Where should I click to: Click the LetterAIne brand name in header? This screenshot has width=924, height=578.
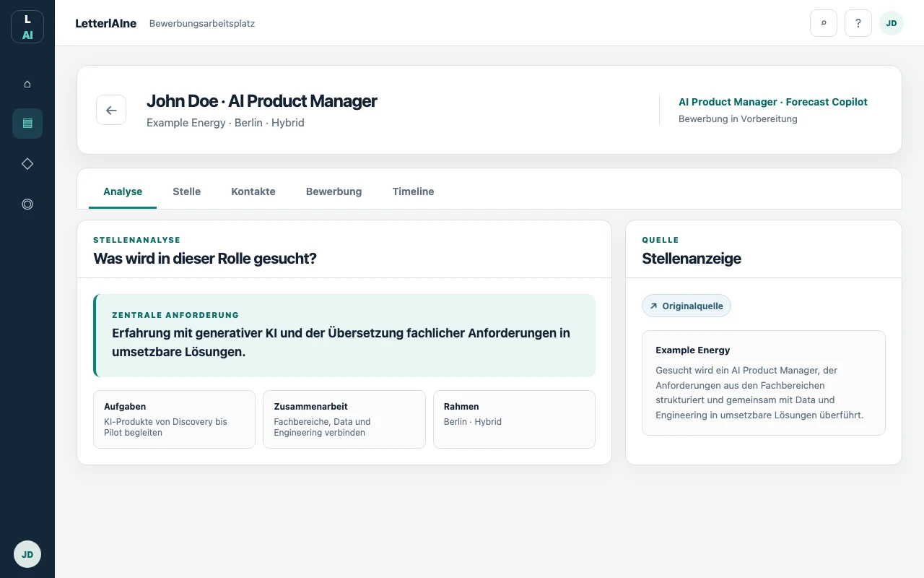click(x=106, y=23)
